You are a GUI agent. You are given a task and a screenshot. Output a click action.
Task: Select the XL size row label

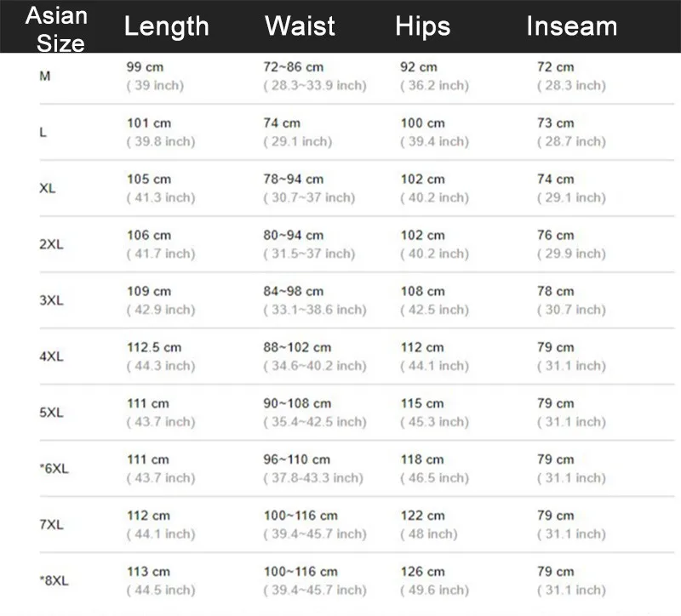48,188
